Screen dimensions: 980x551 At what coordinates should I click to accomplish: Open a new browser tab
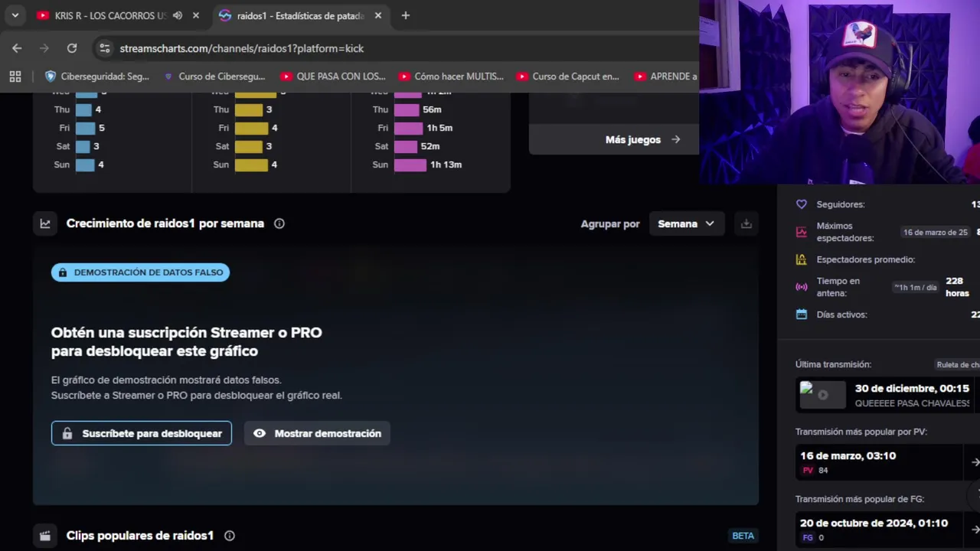click(x=406, y=15)
